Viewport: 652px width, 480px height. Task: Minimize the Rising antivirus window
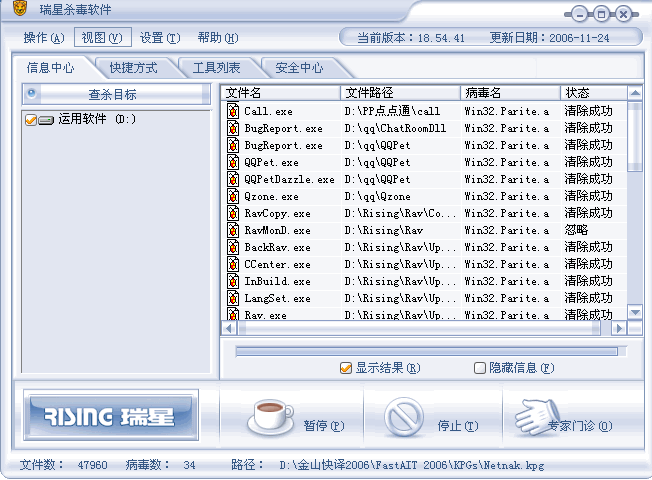(579, 15)
